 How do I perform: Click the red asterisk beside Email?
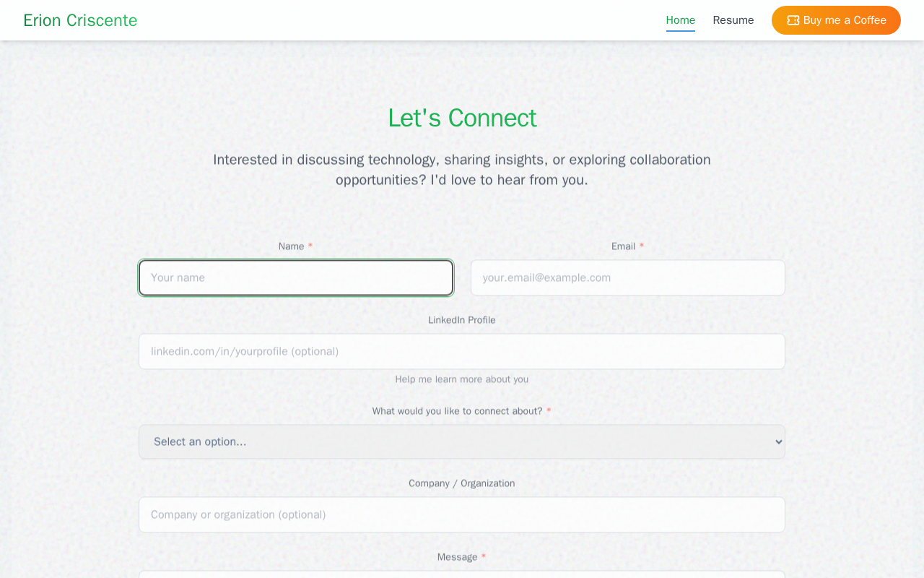click(642, 246)
